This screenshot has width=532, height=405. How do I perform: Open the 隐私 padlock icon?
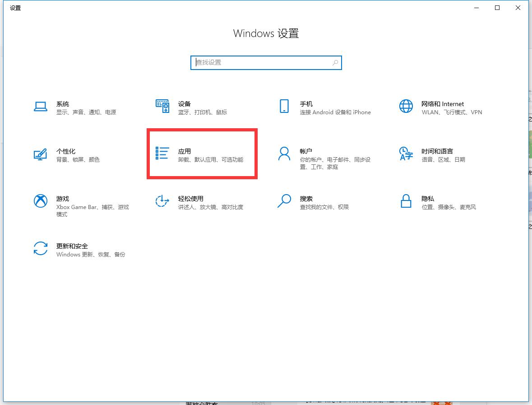(x=406, y=201)
